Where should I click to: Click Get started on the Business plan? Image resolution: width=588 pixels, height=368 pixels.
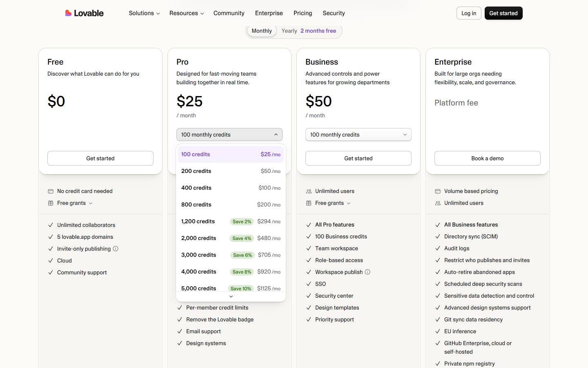coord(359,158)
